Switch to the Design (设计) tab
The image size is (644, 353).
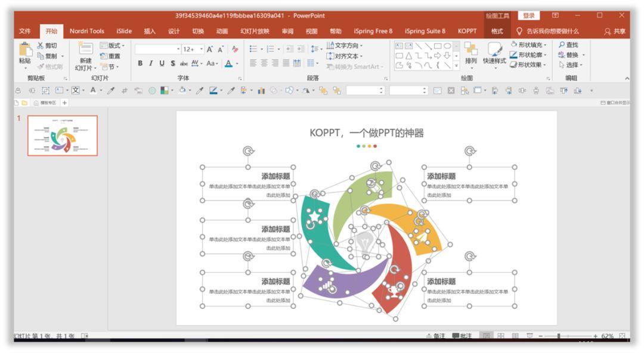[x=174, y=31]
